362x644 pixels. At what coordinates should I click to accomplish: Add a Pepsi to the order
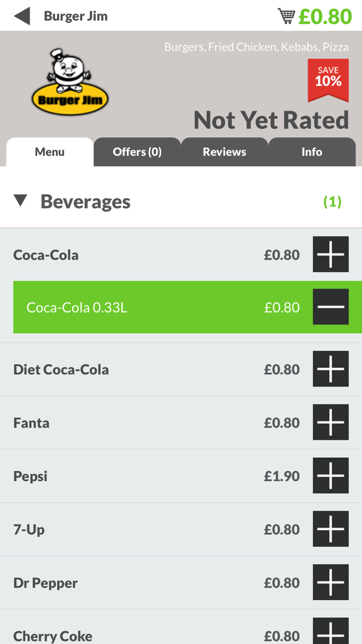(331, 476)
